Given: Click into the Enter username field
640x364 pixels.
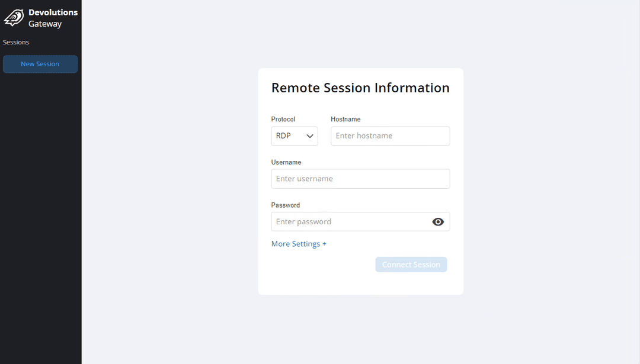Looking at the screenshot, I should (360, 179).
